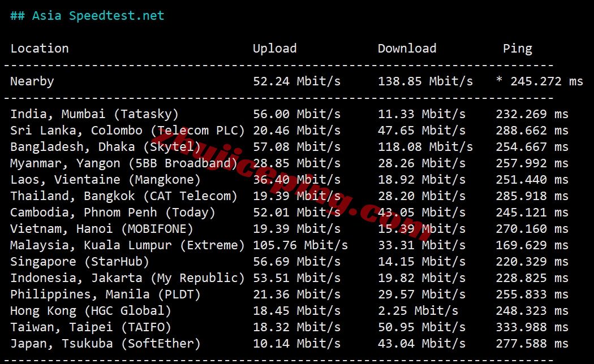Click 'Vietnam, Hanoi (MOBIFONE)' location
594x364 pixels.
coord(102,229)
